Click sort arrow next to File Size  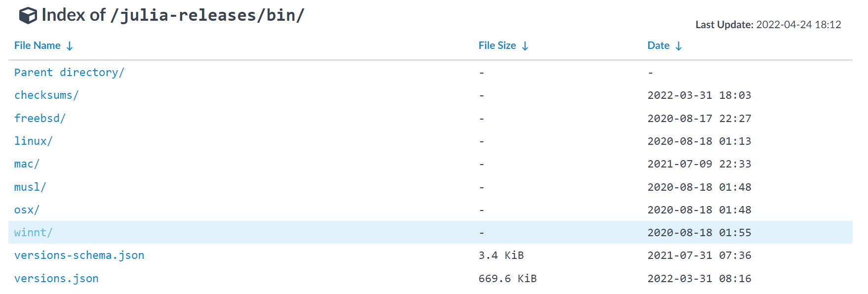[x=525, y=46]
